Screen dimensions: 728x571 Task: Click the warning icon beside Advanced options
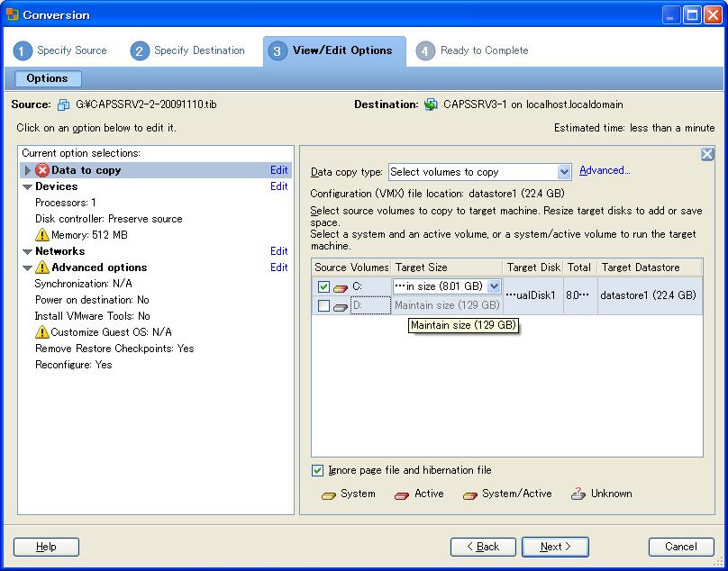point(41,267)
